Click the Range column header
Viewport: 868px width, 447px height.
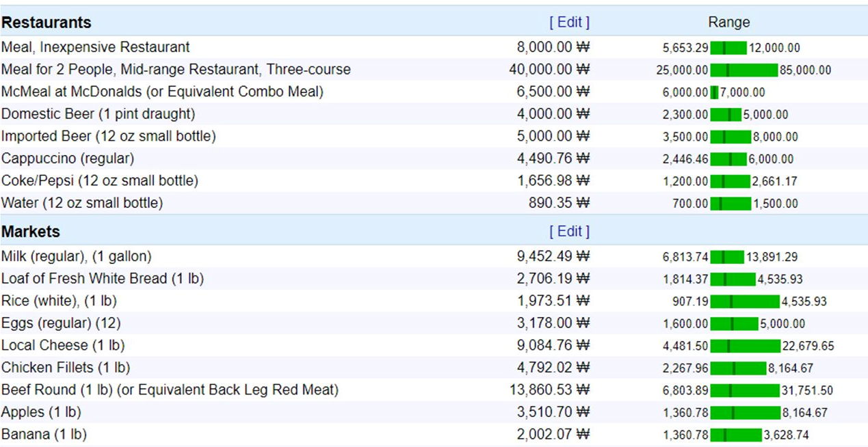tap(728, 23)
